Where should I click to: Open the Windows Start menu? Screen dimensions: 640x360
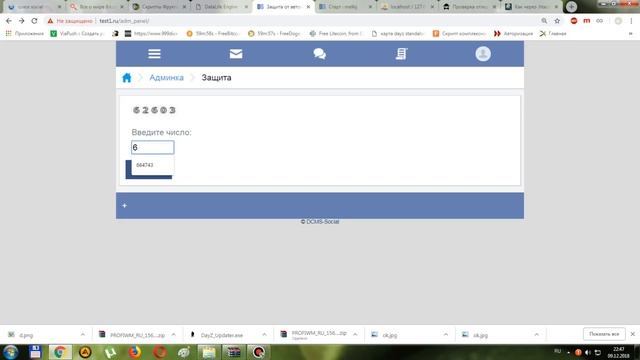[11, 352]
